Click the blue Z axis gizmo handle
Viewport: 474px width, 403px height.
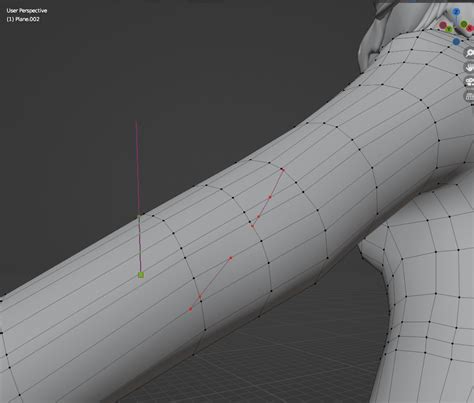pos(456,12)
